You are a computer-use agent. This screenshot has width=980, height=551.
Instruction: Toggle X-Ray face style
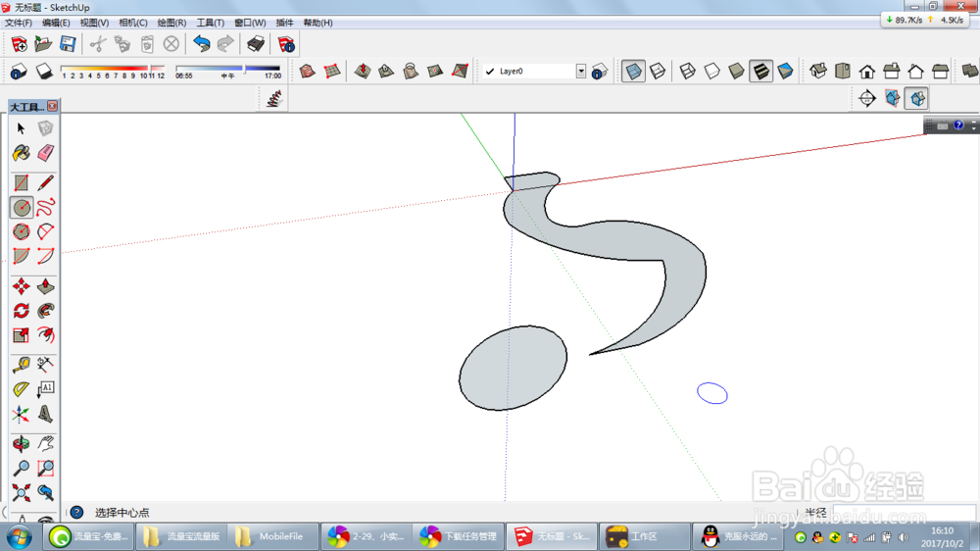(x=633, y=72)
